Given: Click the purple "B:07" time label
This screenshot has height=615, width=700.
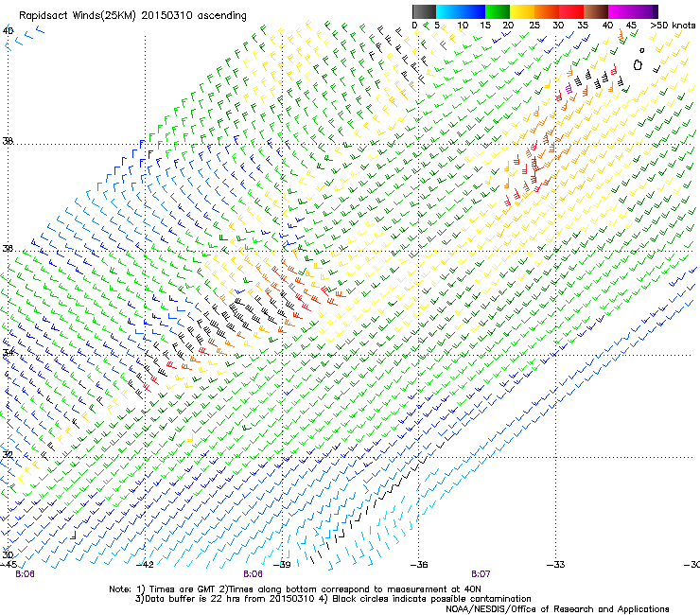Looking at the screenshot, I should coord(481,574).
